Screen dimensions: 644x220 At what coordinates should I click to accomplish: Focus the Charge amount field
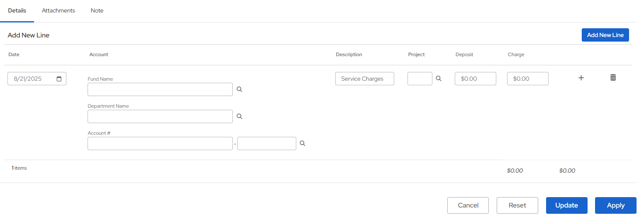tap(528, 79)
